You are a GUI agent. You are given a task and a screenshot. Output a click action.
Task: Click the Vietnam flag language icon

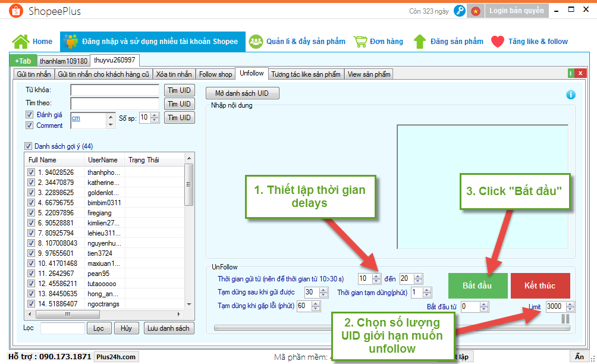tap(476, 11)
